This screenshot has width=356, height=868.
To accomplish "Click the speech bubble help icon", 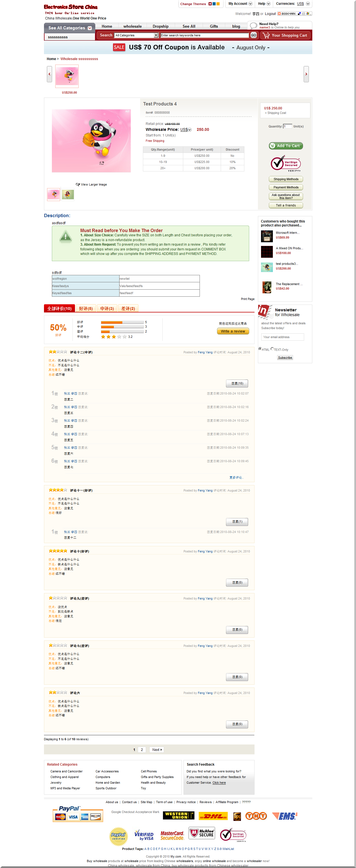I will point(253,26).
